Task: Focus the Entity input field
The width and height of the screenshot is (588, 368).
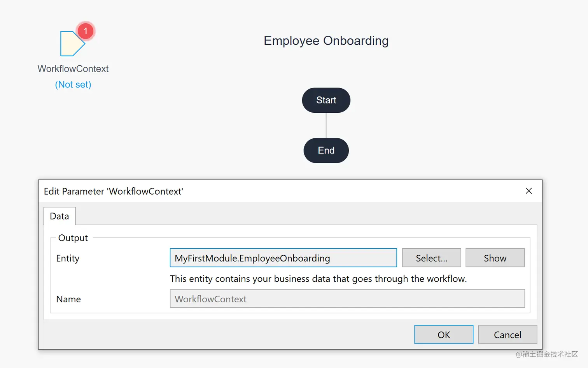Action: pos(283,258)
